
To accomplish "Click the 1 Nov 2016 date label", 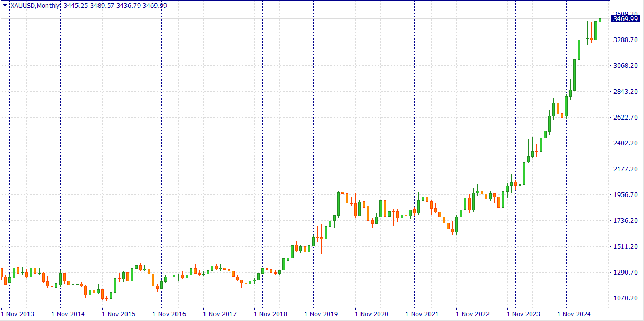I will [169, 314].
